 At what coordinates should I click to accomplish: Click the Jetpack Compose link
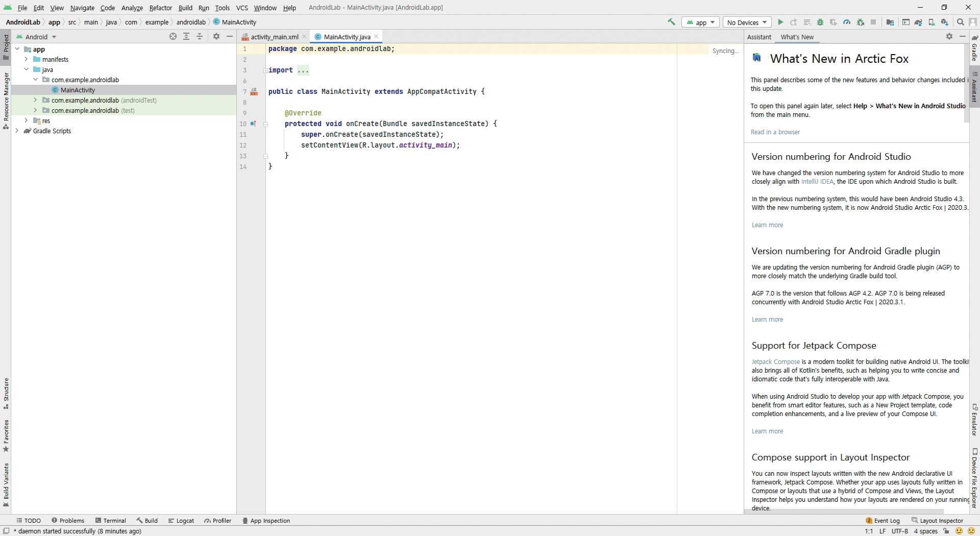click(x=775, y=362)
